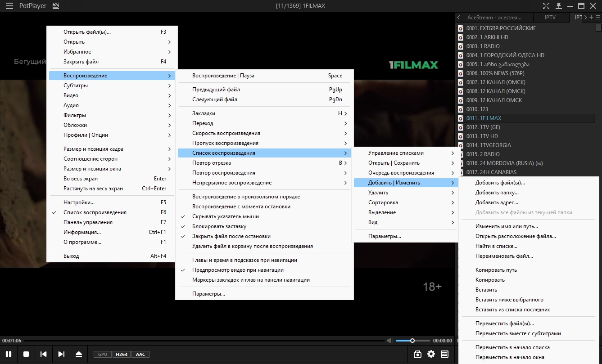Skip to next track icon
The image size is (602, 364).
click(x=61, y=354)
